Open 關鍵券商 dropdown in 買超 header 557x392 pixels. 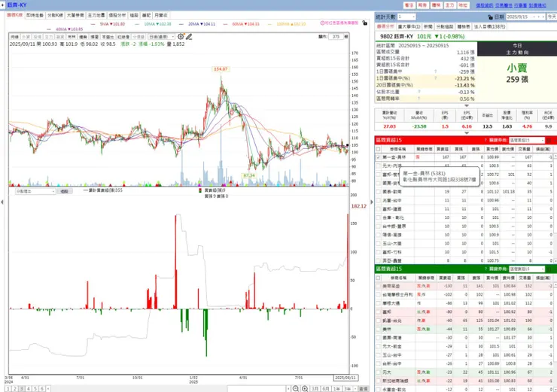coord(527,140)
